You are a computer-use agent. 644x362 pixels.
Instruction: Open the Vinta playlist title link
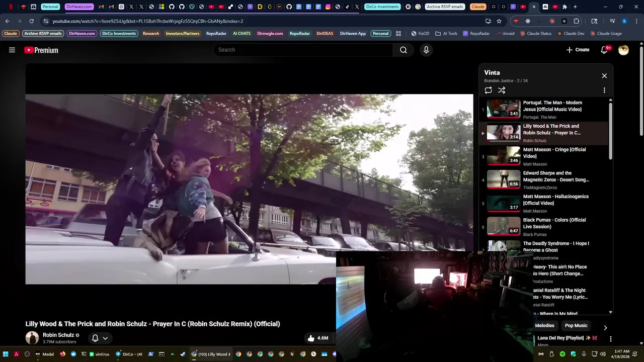pyautogui.click(x=492, y=72)
